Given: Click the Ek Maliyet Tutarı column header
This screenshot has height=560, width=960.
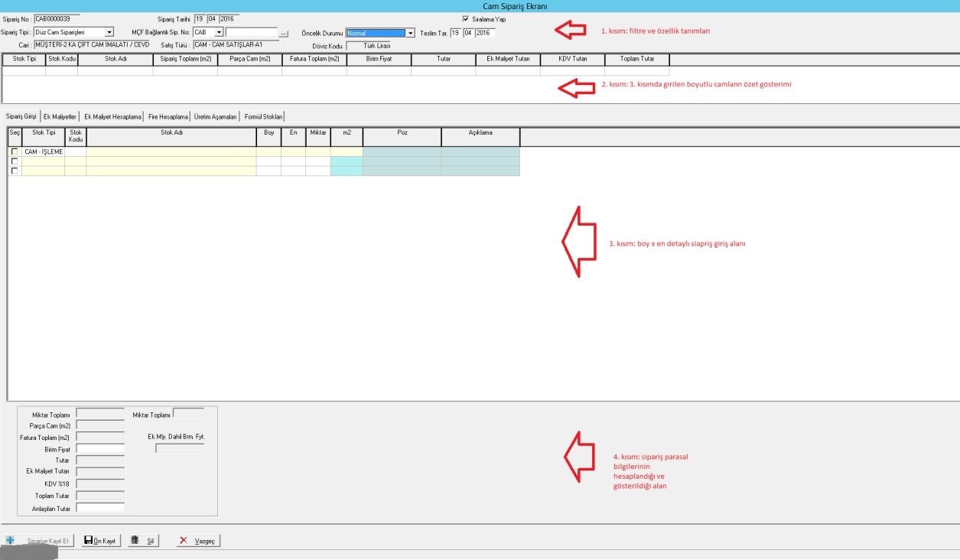Looking at the screenshot, I should 508,59.
